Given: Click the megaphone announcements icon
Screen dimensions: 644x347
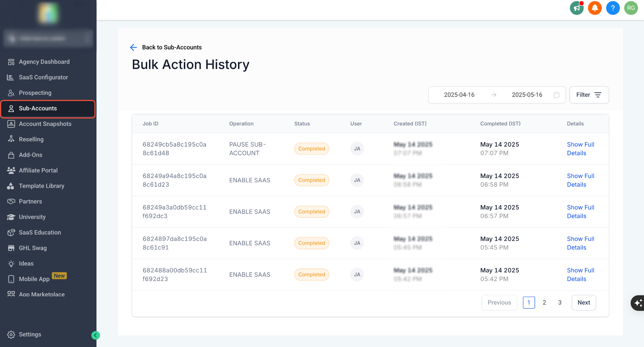Looking at the screenshot, I should point(577,8).
